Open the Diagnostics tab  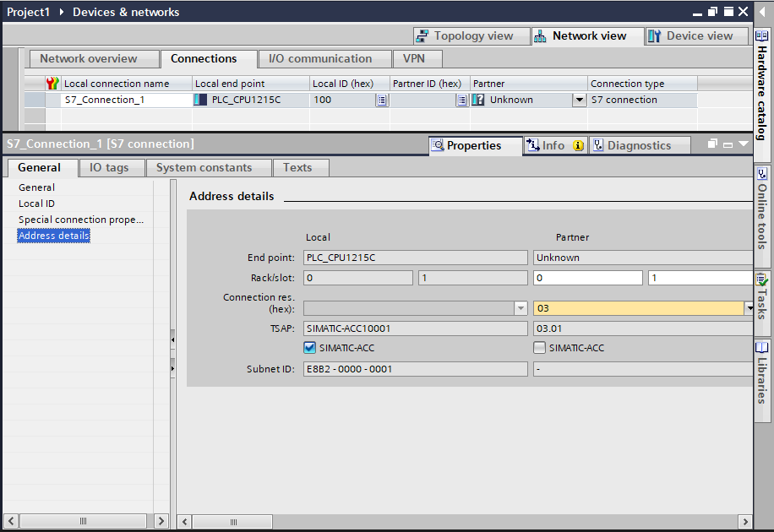click(638, 145)
